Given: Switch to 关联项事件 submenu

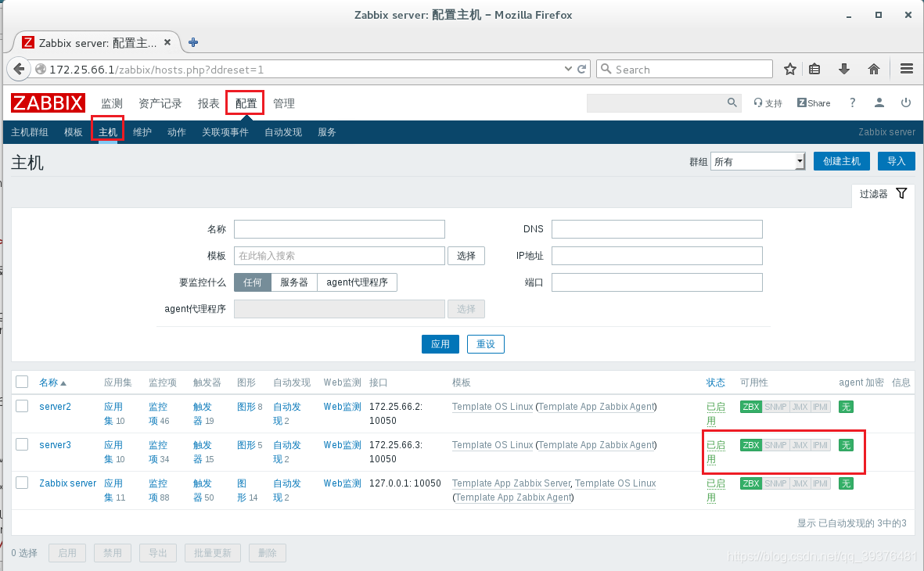Looking at the screenshot, I should click(225, 132).
